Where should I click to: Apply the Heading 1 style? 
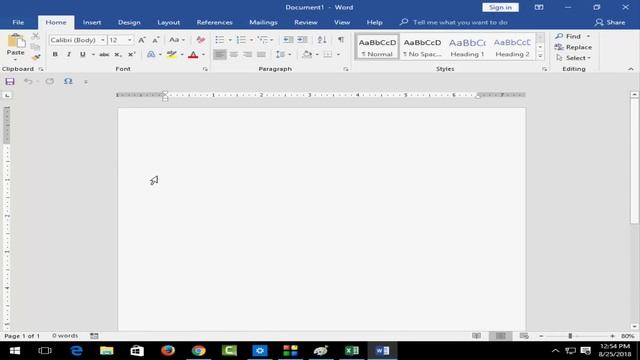coord(467,47)
